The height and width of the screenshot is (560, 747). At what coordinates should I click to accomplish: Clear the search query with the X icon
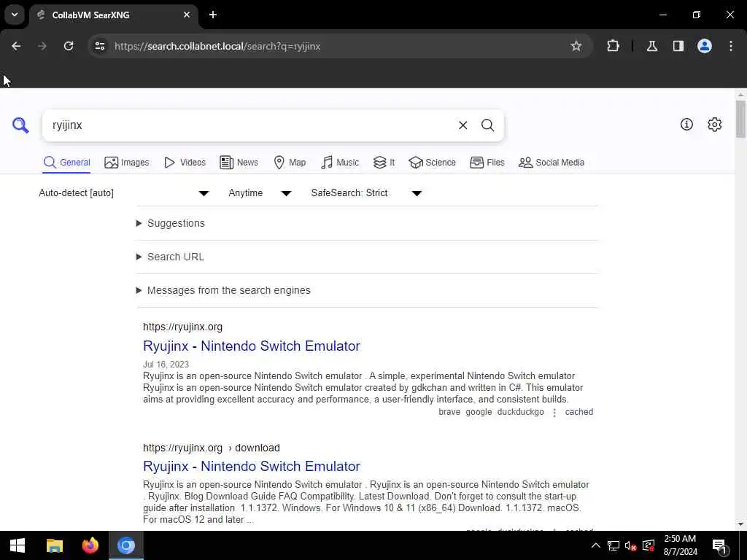[462, 125]
